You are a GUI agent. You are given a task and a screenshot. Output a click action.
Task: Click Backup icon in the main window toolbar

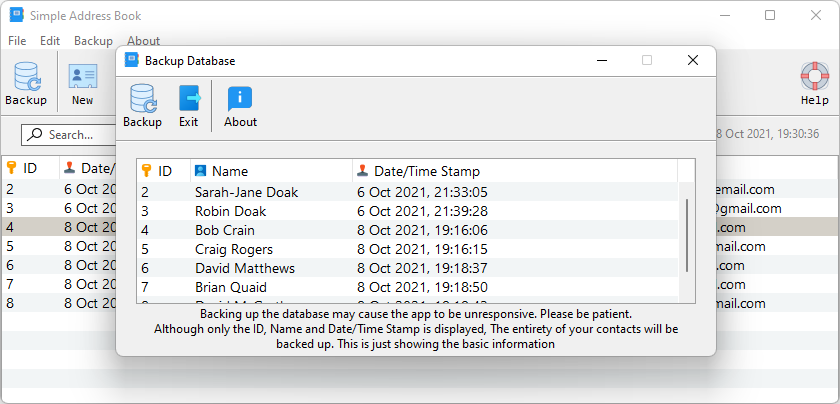pyautogui.click(x=26, y=77)
